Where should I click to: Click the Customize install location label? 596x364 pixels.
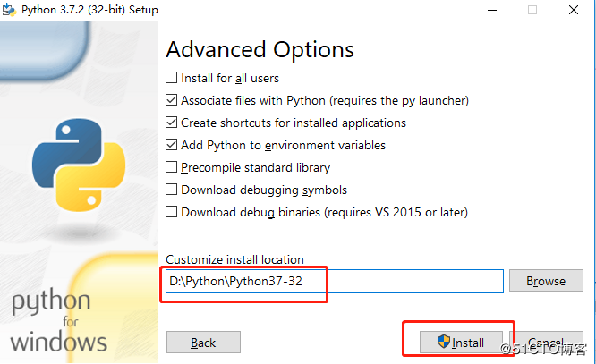[x=234, y=259]
